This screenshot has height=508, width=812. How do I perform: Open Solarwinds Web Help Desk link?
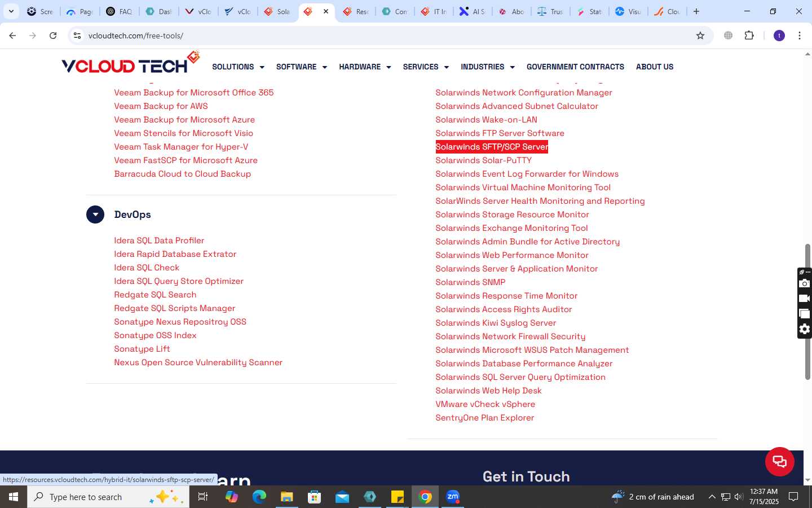[488, 391]
